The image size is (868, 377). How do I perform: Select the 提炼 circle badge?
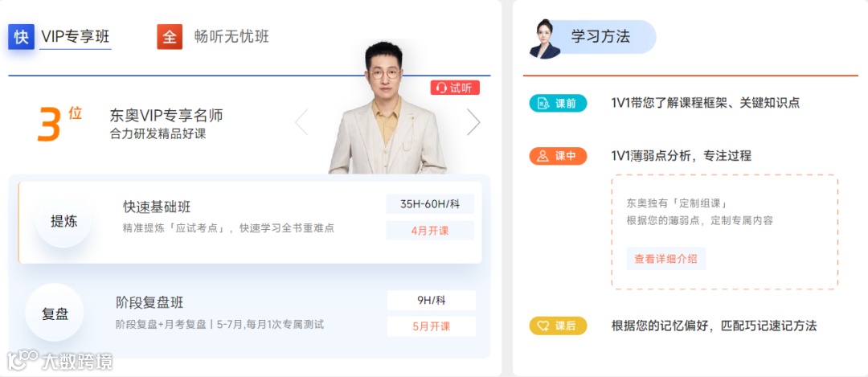tap(63, 221)
